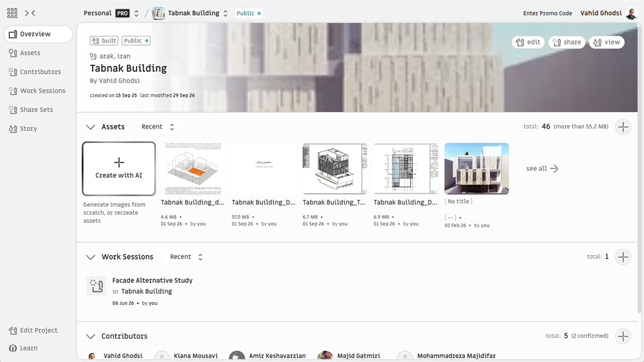The height and width of the screenshot is (362, 644).
Task: Click the arak, iran location label
Action: [110, 56]
